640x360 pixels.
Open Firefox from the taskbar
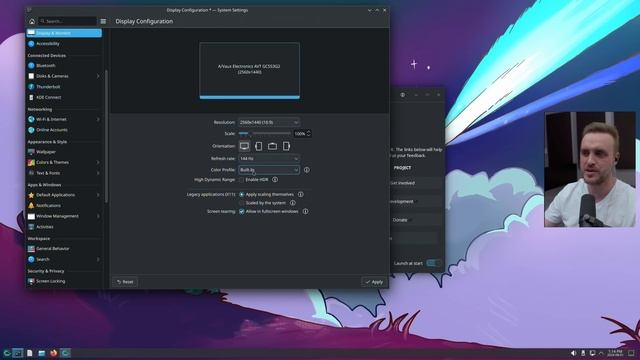[53, 353]
